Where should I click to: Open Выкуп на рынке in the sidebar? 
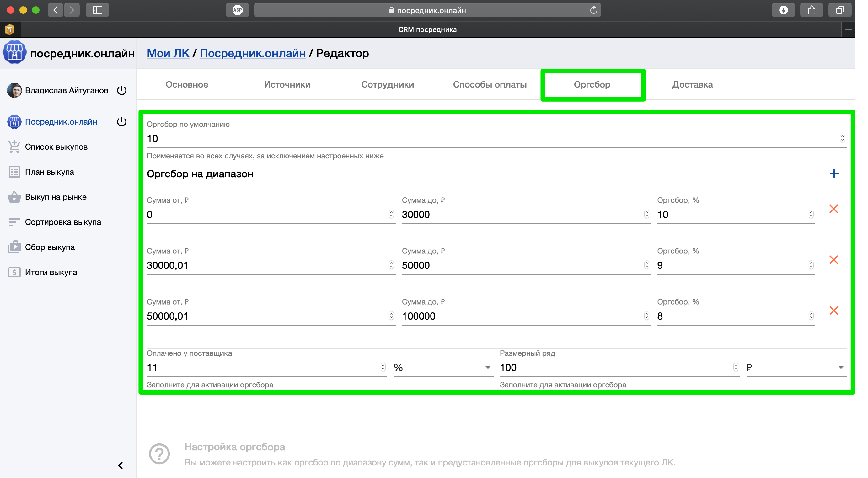(x=56, y=197)
